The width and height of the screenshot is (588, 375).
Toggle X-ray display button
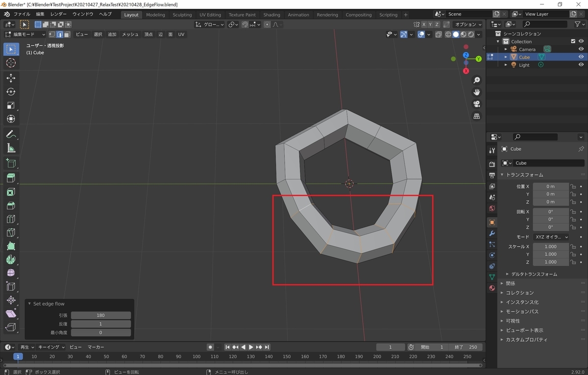(x=439, y=34)
